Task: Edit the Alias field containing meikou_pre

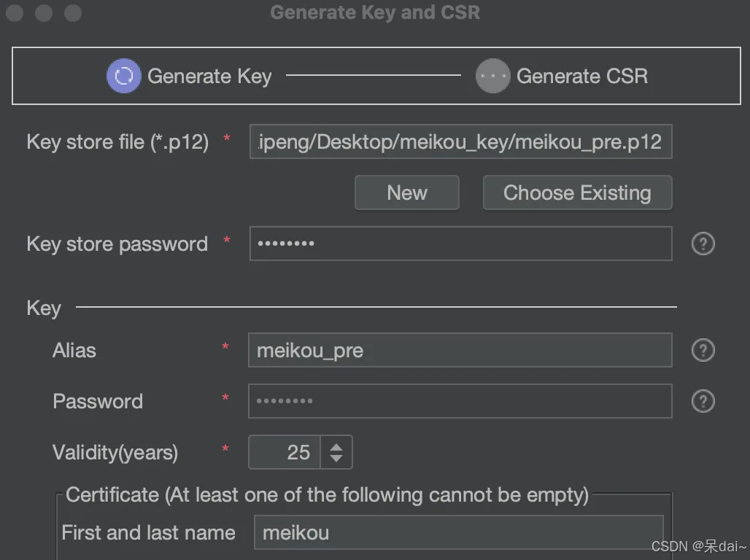Action: pos(460,351)
